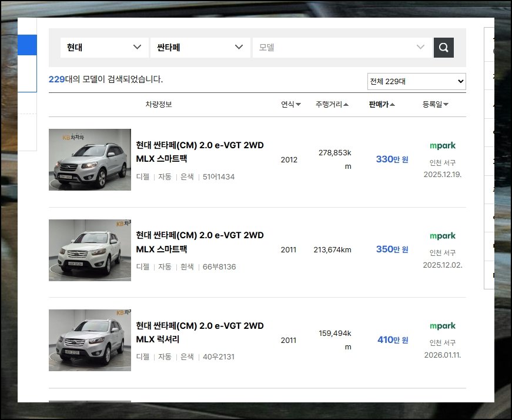Sort the list by 등록일
This screenshot has width=512, height=420.
click(x=435, y=104)
